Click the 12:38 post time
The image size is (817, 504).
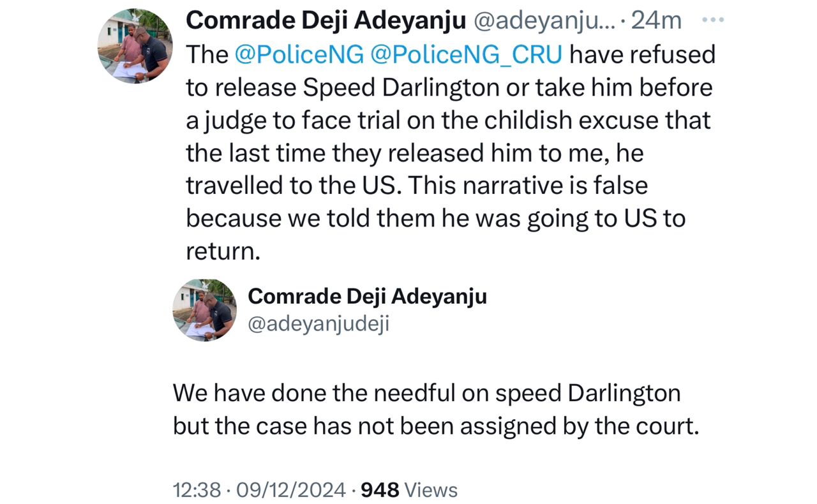click(195, 490)
